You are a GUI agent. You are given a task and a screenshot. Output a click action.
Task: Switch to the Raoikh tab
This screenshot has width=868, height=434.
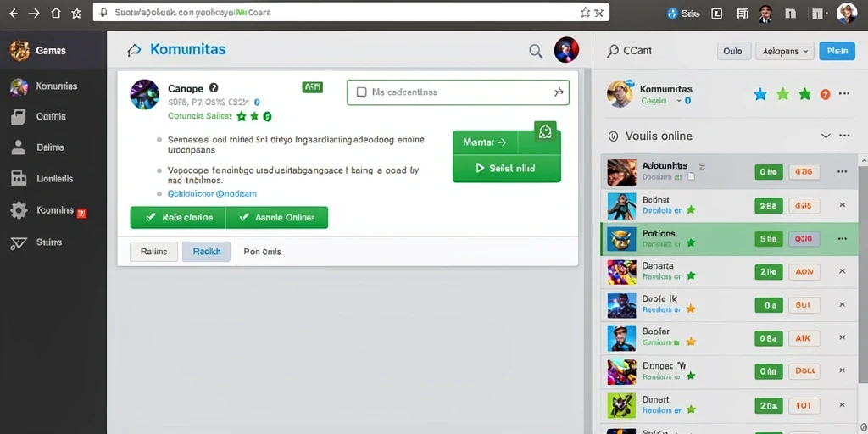pyautogui.click(x=207, y=251)
